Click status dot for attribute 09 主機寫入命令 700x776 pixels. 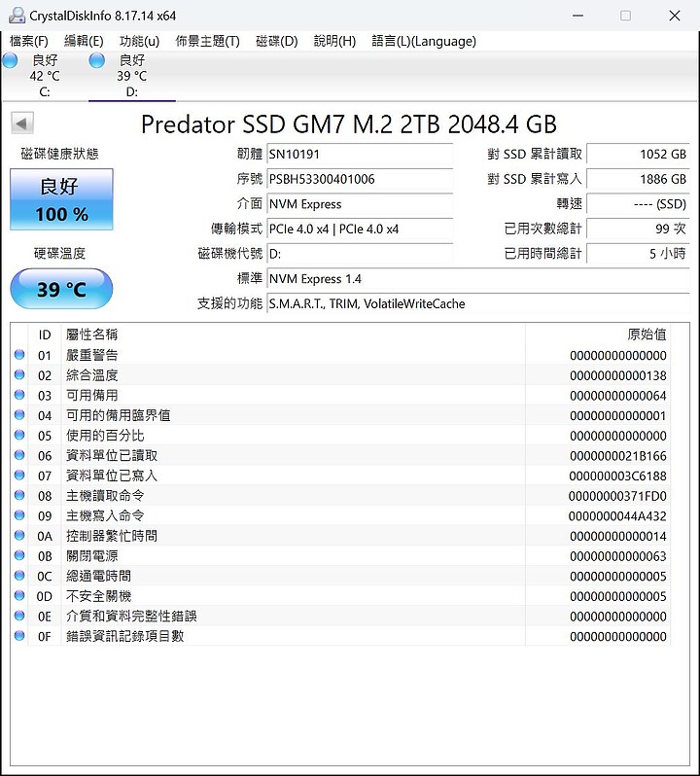(x=19, y=515)
